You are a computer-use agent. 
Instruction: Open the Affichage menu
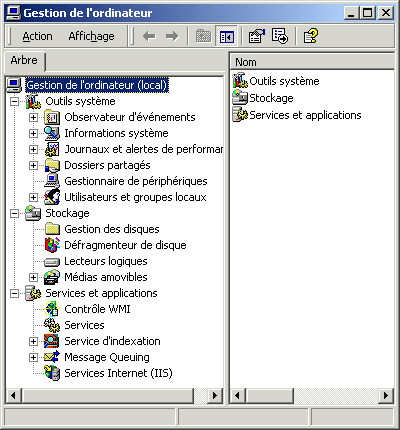[91, 36]
